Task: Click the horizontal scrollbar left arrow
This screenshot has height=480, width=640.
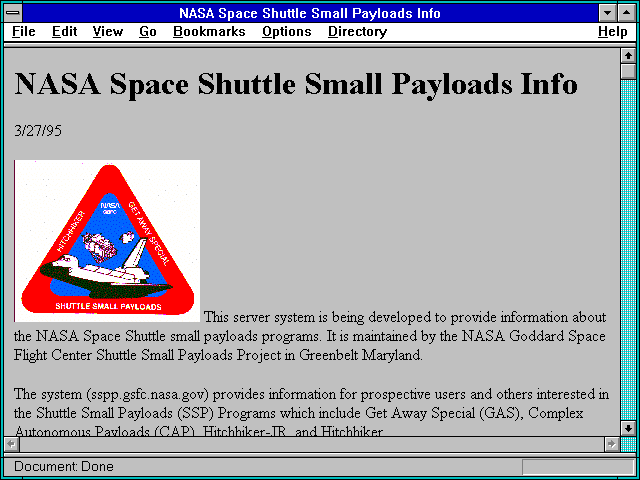Action: [11, 444]
